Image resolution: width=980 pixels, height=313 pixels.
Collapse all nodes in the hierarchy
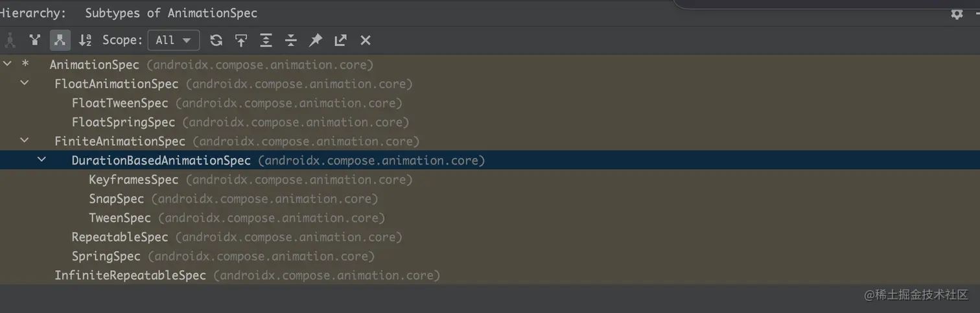(291, 40)
